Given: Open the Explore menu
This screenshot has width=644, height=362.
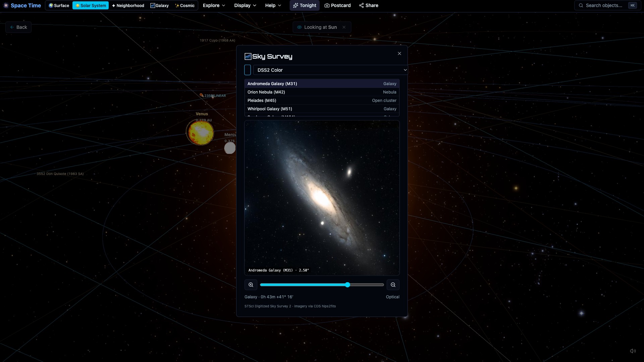Looking at the screenshot, I should (x=214, y=5).
